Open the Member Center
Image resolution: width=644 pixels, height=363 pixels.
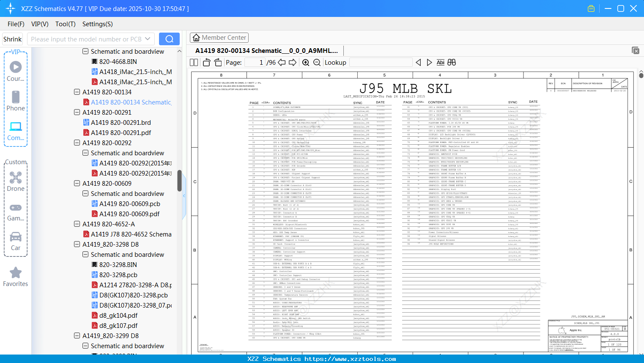(219, 38)
